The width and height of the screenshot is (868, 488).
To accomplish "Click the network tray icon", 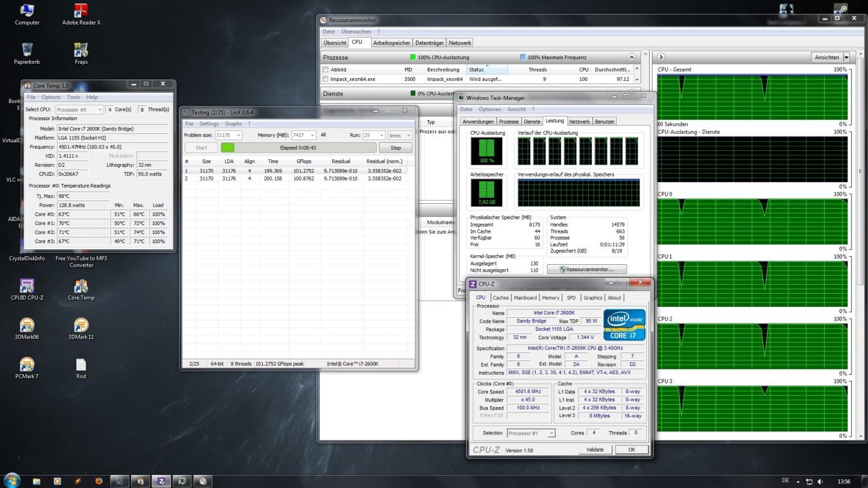I will 809,481.
